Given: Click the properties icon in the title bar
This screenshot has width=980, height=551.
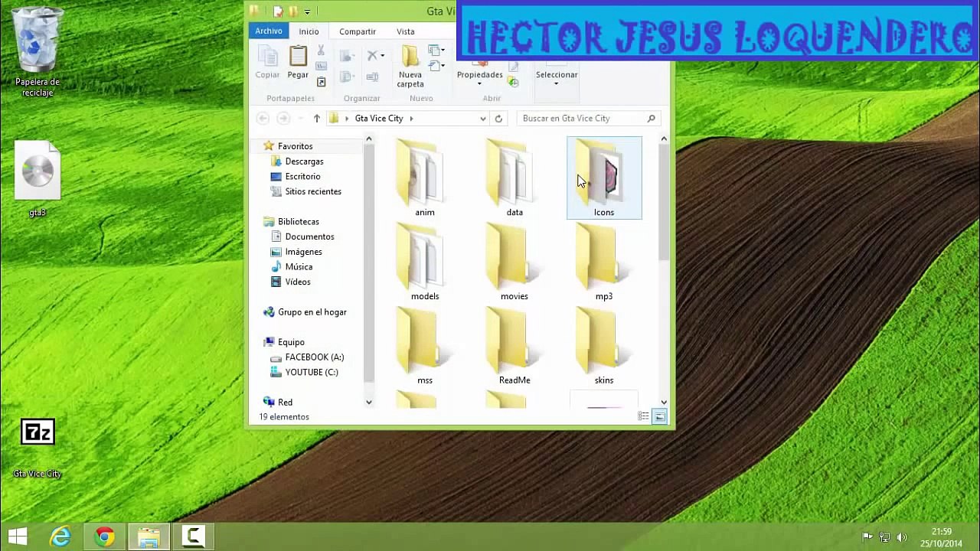Looking at the screenshot, I should tap(278, 11).
